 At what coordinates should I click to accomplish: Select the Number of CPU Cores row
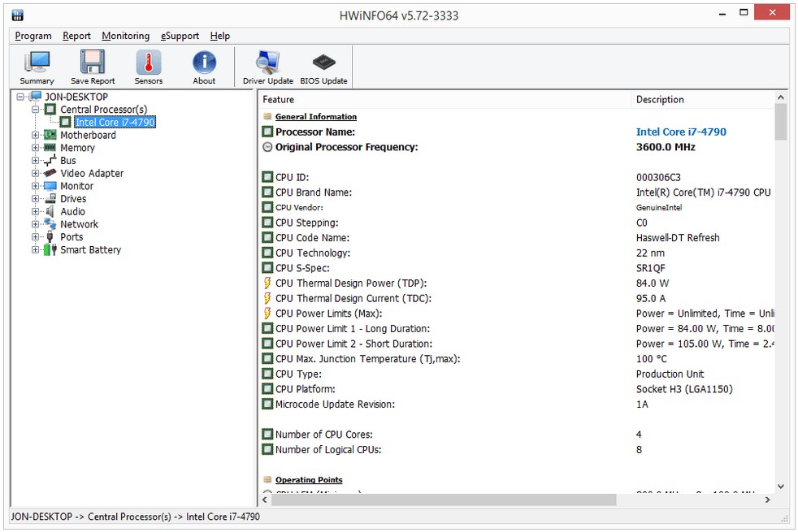coord(517,435)
